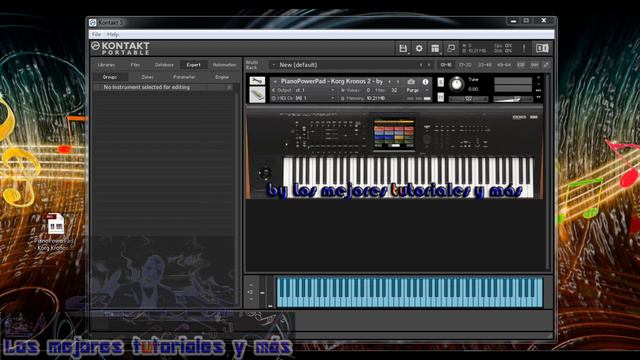Close the instrument with the X button
Viewport: 640px width, 360px height.
coord(539,77)
